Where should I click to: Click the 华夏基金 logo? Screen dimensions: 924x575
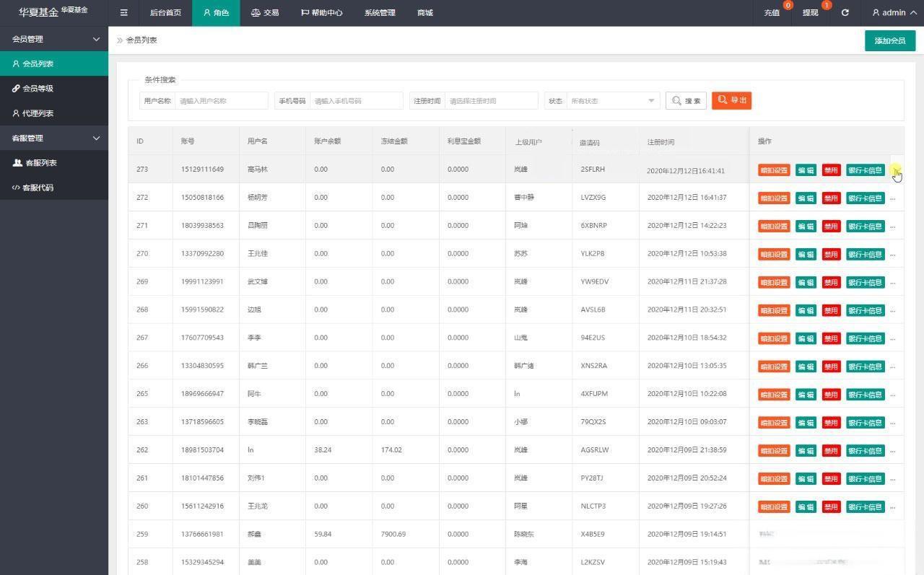[x=53, y=12]
